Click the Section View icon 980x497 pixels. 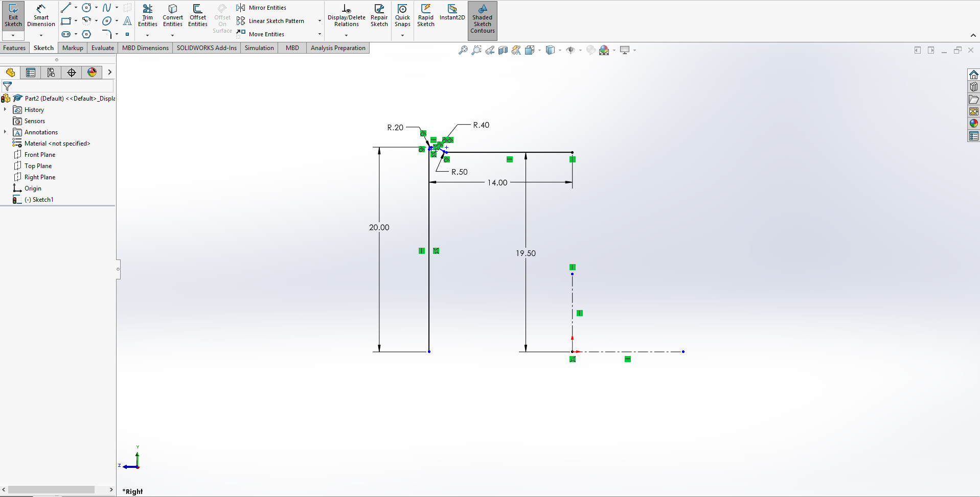(503, 50)
